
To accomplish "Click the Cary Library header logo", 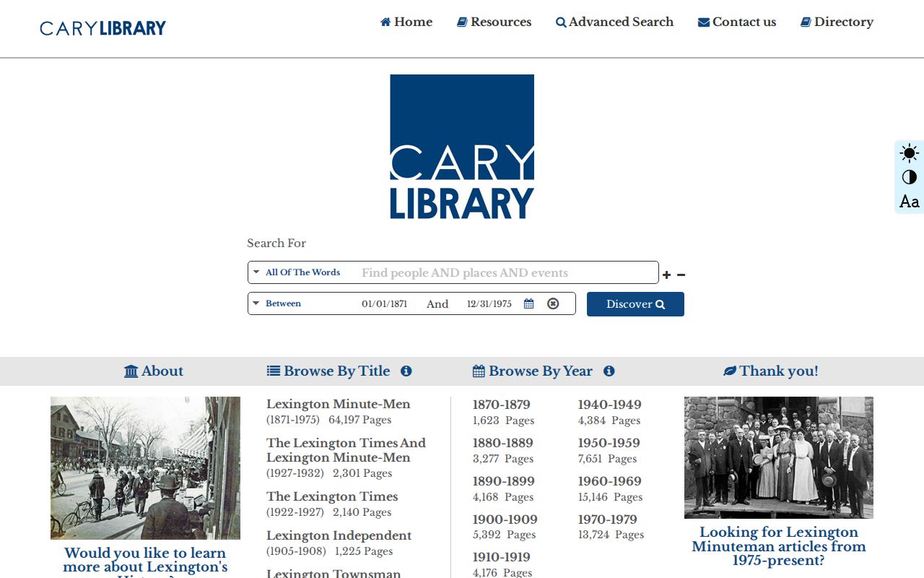I will pos(103,28).
